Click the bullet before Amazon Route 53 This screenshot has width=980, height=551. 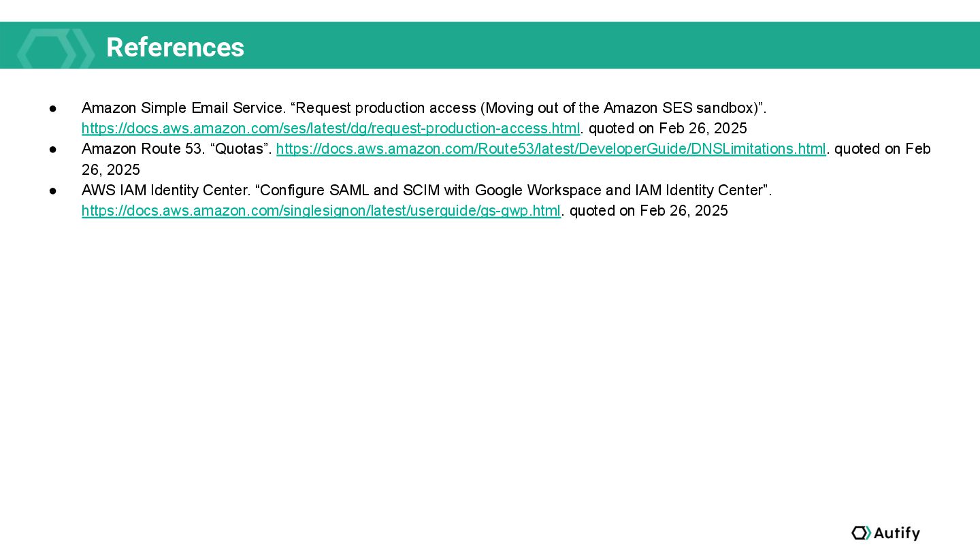click(52, 149)
